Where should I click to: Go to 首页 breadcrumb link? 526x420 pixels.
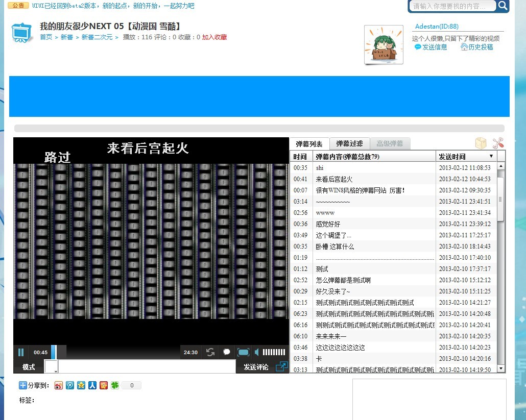pyautogui.click(x=46, y=37)
